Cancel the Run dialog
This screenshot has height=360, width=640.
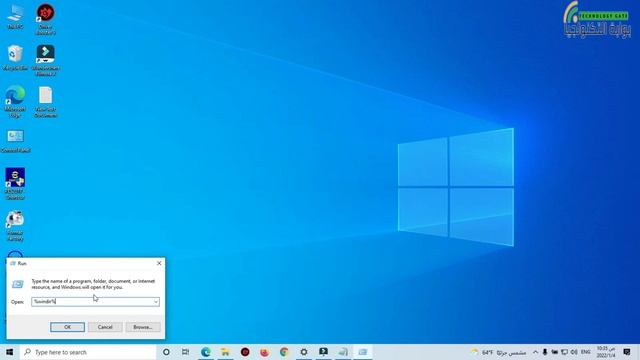pyautogui.click(x=105, y=327)
